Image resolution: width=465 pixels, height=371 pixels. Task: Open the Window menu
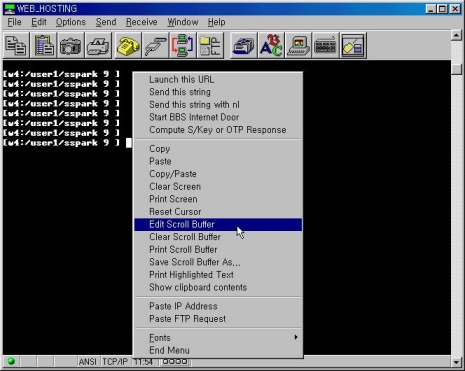(183, 22)
